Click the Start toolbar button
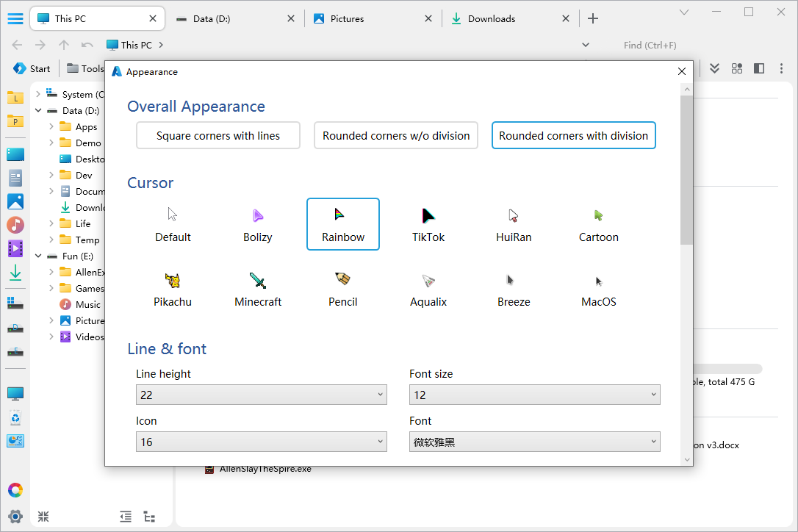 [32, 68]
